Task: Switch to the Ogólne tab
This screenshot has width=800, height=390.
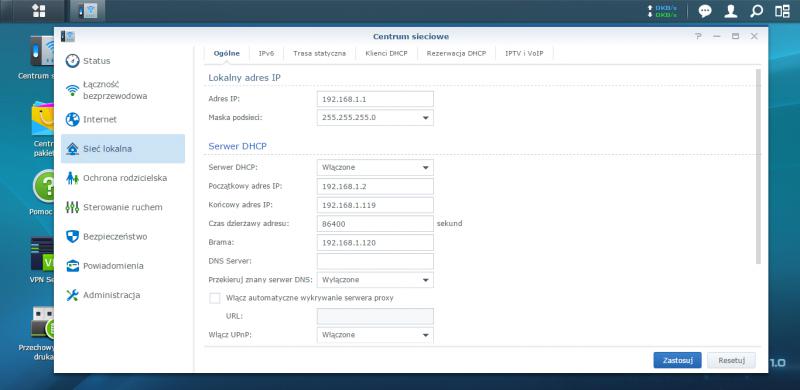Action: click(x=227, y=54)
